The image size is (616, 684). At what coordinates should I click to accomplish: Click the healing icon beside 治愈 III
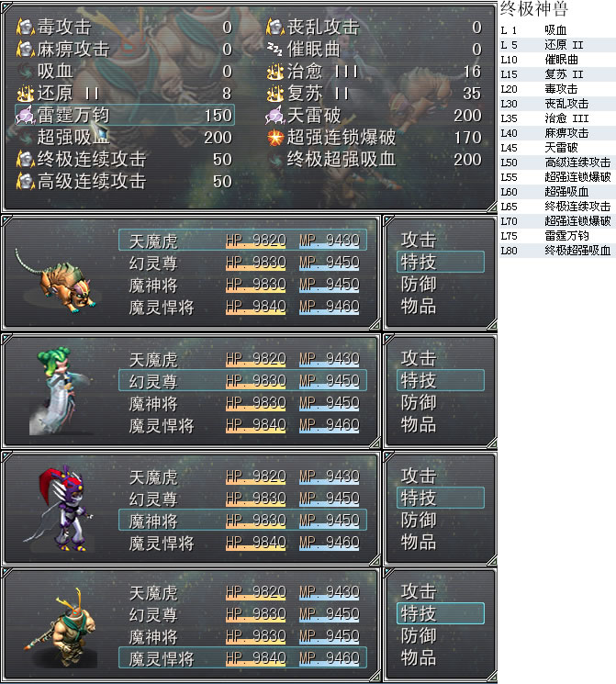click(274, 71)
